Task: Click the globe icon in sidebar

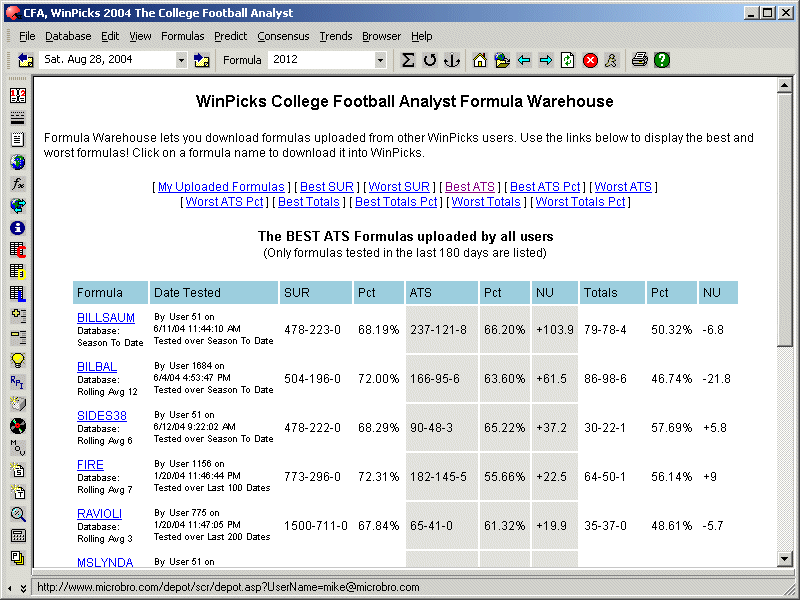Action: (x=18, y=162)
